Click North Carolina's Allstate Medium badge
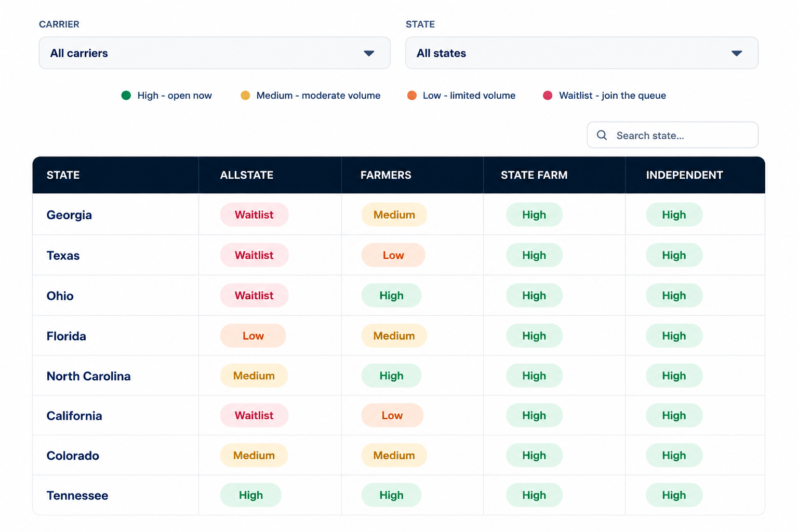 [254, 376]
